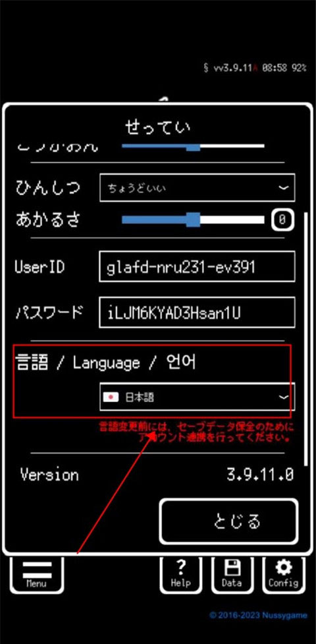Click the settings panel vertical scrollbar

click(305, 339)
